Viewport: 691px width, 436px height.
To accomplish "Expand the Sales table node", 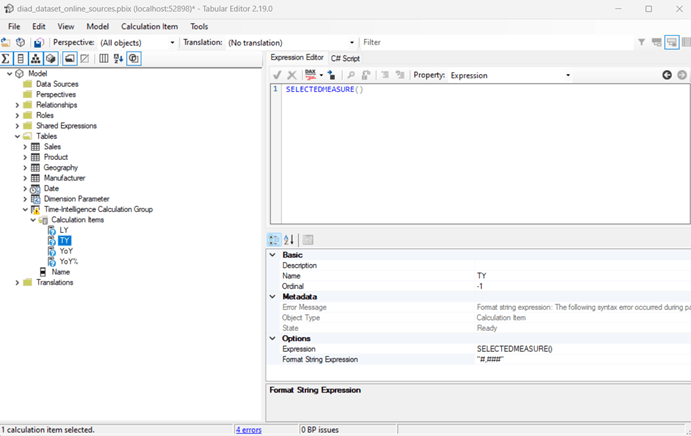I will click(25, 147).
